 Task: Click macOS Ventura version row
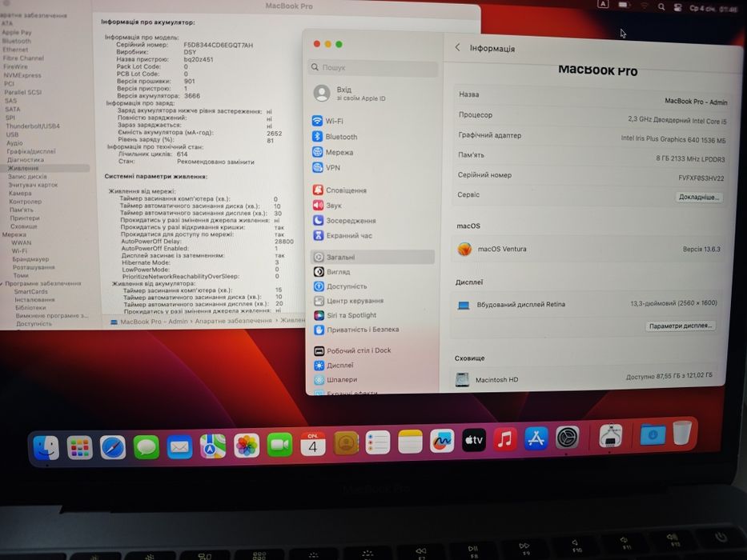[x=588, y=249]
